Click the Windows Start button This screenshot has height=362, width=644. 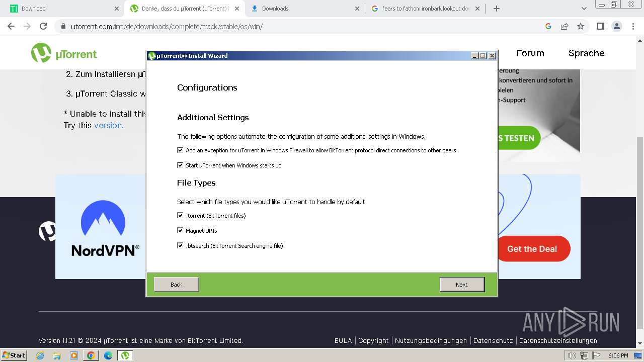coord(14,355)
